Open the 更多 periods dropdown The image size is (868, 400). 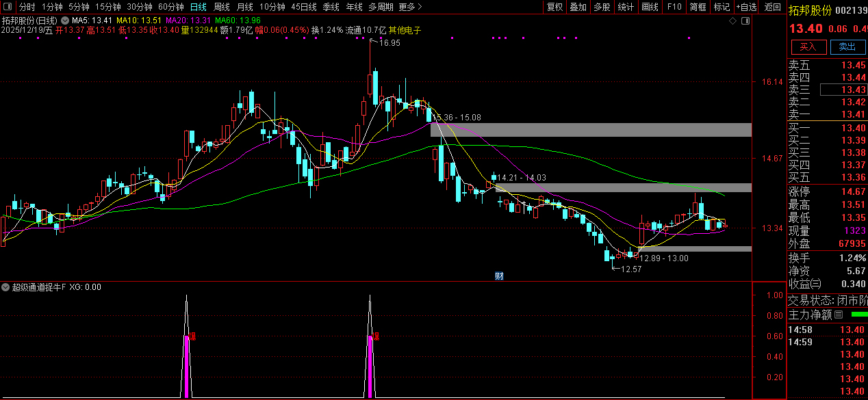[410, 7]
